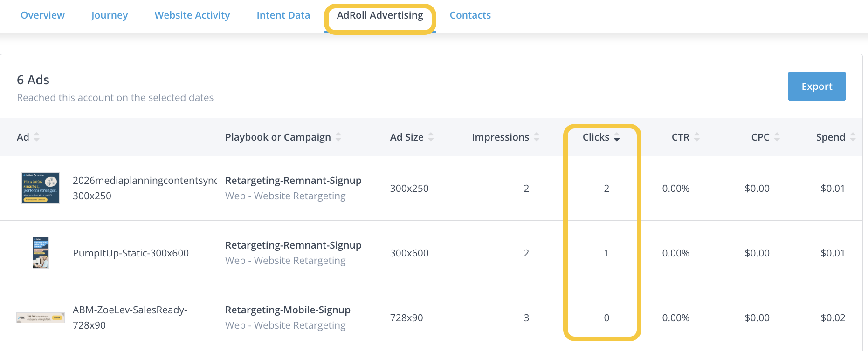Open the Intent Data tab
This screenshot has width=868, height=351.
pyautogui.click(x=283, y=15)
